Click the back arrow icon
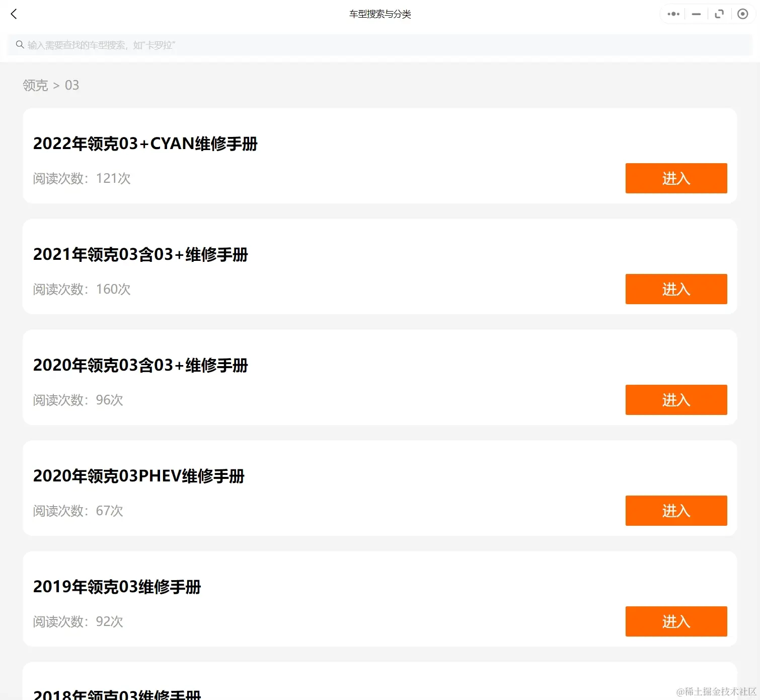The height and width of the screenshot is (700, 760). 14,14
